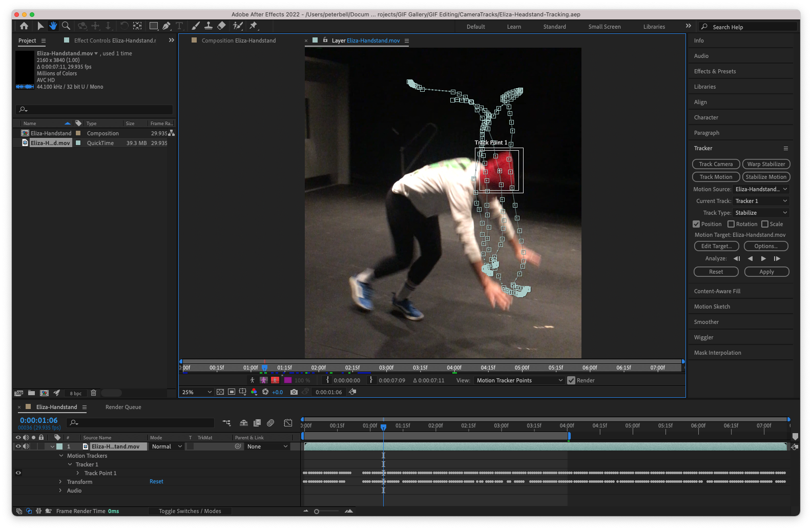812x530 pixels.
Task: Take a snapshot with the camera icon
Action: coord(294,392)
